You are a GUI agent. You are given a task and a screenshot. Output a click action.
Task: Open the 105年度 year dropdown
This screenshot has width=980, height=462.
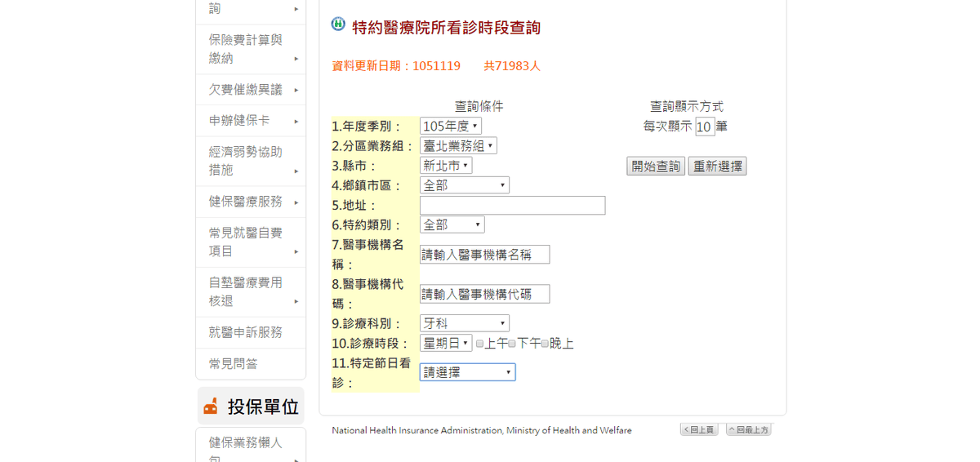tap(451, 126)
